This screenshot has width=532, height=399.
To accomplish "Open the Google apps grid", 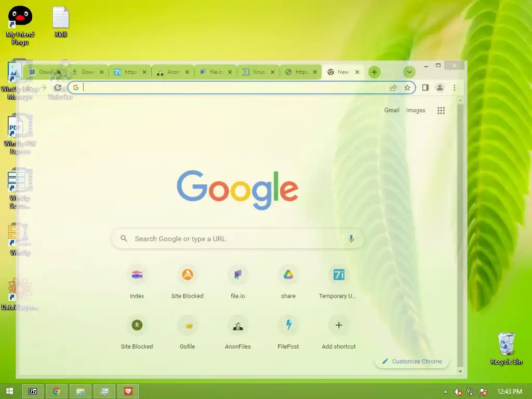I will [441, 111].
